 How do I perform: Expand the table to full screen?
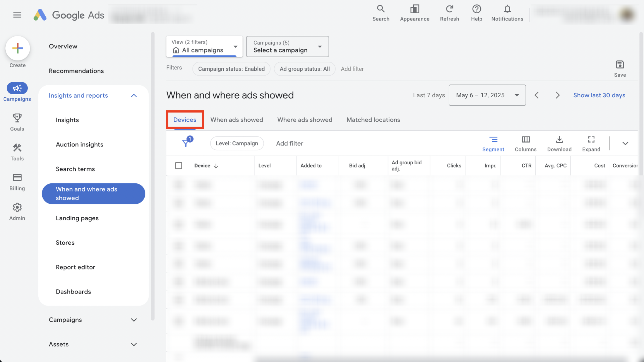(x=591, y=144)
